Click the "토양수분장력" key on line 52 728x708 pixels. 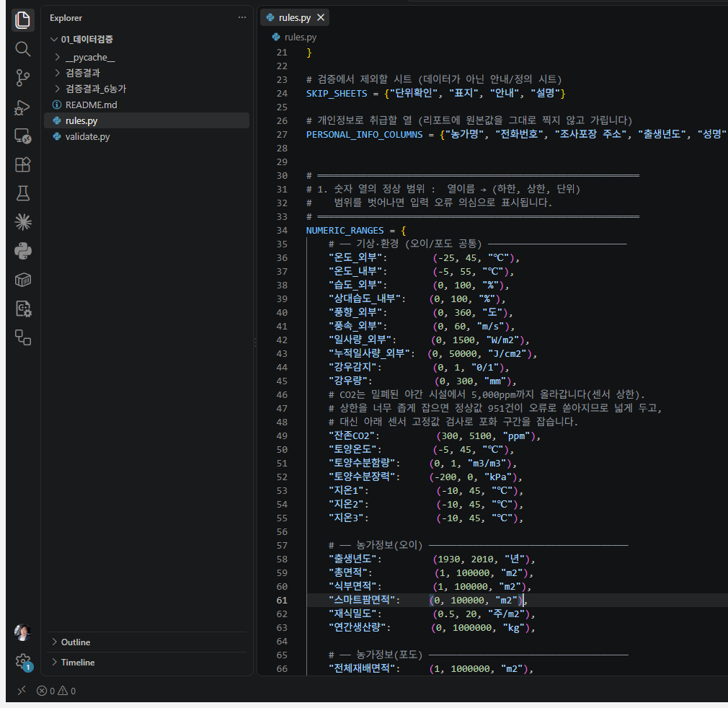point(362,477)
